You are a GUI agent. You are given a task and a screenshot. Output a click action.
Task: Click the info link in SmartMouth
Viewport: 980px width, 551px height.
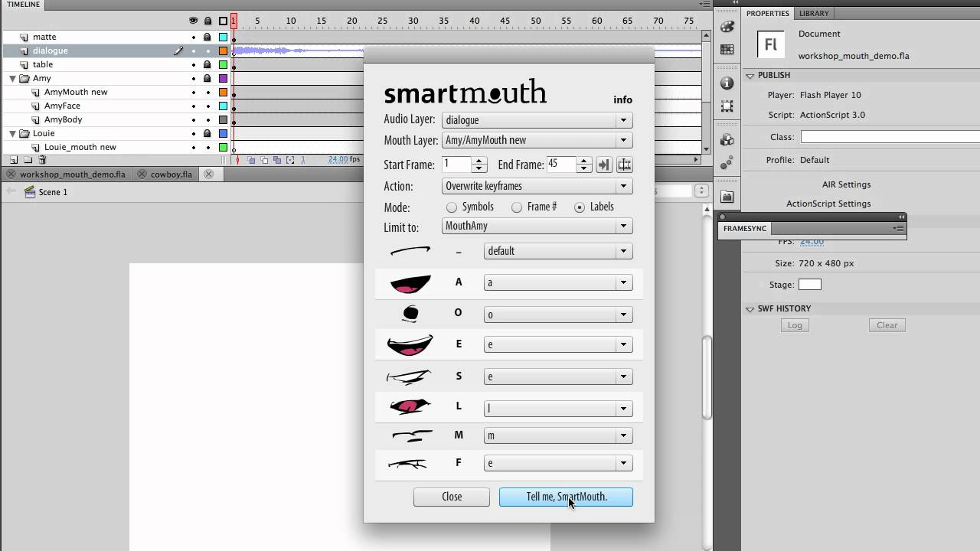(x=622, y=99)
